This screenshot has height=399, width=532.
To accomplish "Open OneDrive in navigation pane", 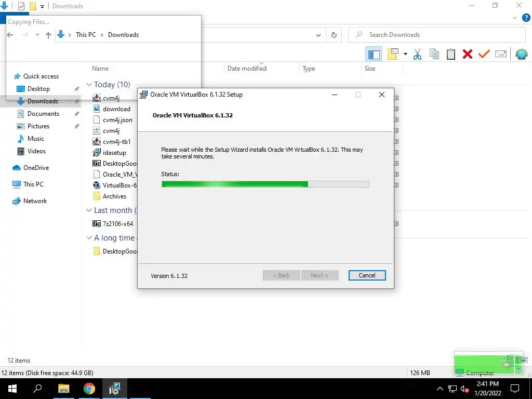I will [36, 168].
